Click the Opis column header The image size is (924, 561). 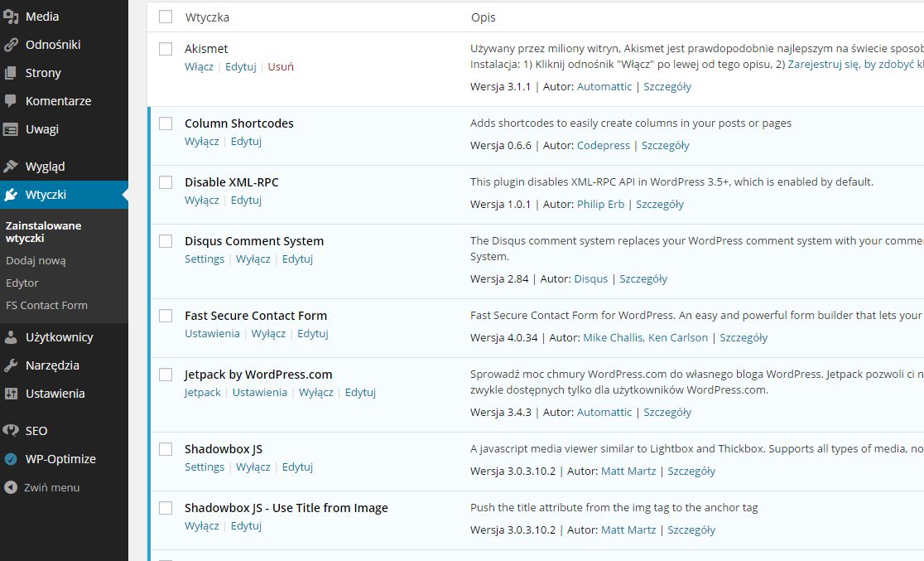pyautogui.click(x=484, y=17)
